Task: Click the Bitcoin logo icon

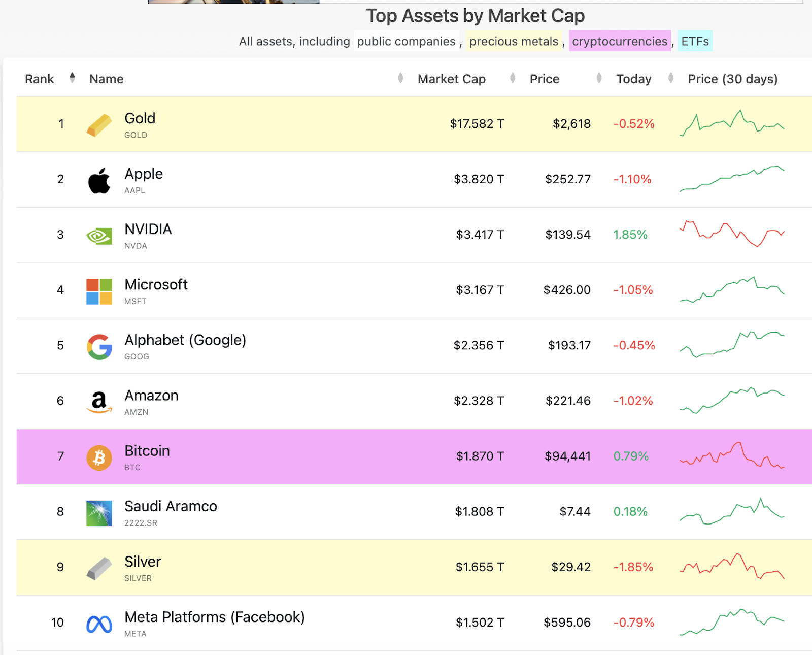Action: pyautogui.click(x=99, y=457)
